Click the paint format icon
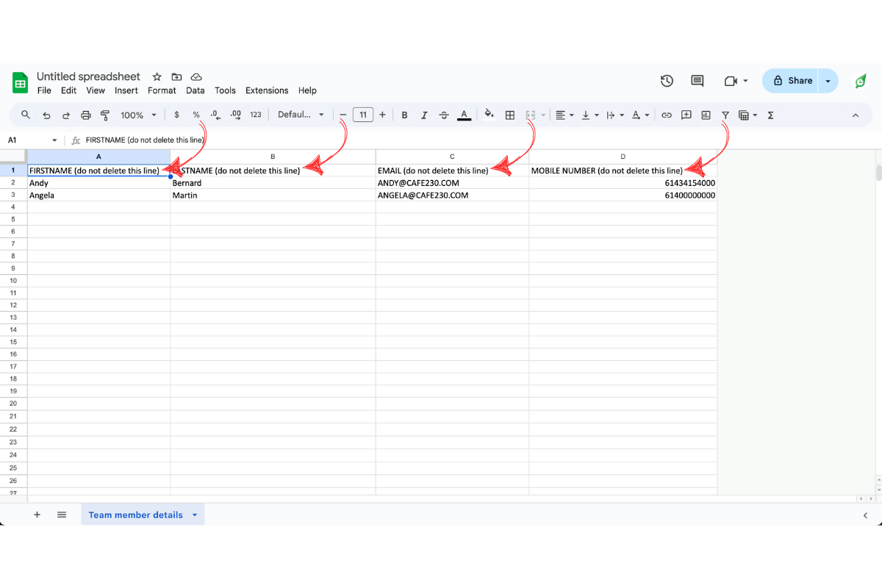The height and width of the screenshot is (588, 882). pyautogui.click(x=105, y=115)
